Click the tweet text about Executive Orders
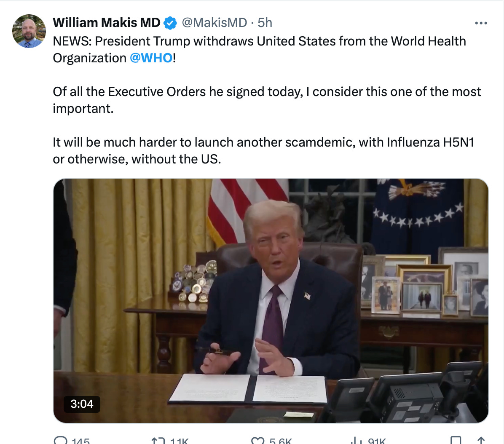Viewport: 504px width, 444px height. (267, 100)
